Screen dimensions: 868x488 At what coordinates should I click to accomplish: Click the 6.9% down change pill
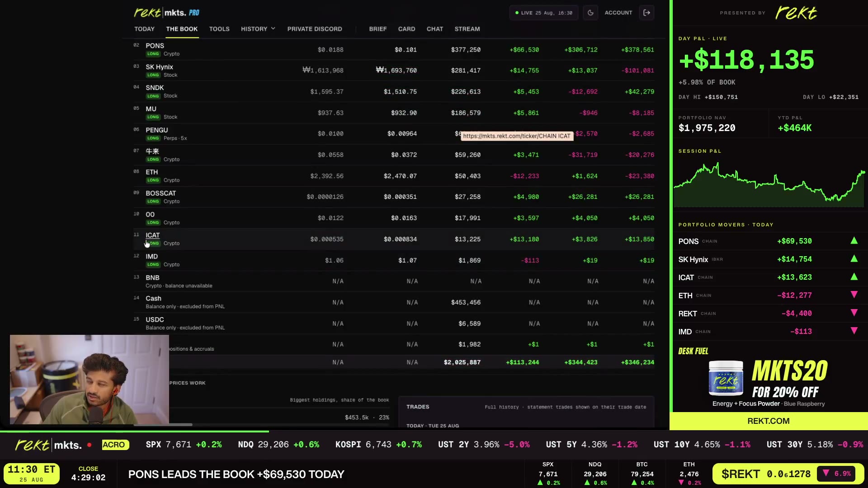click(836, 474)
